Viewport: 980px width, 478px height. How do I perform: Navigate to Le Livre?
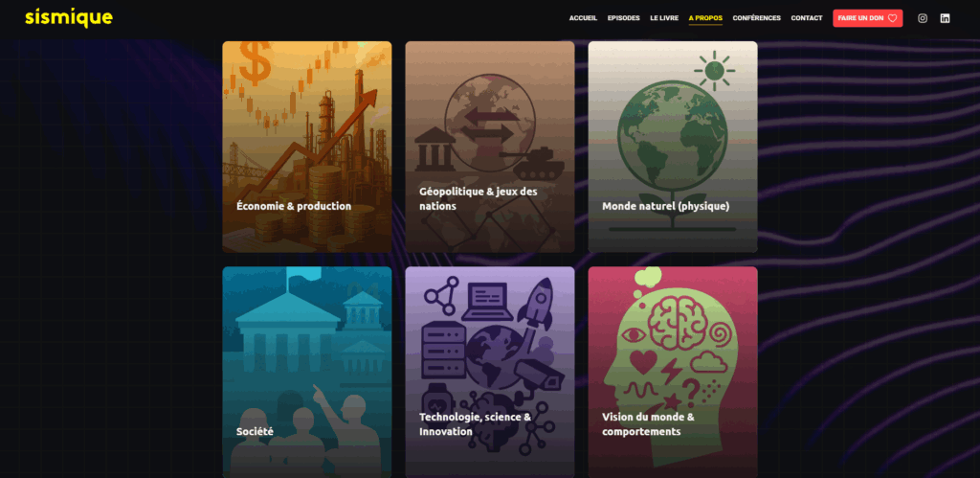[x=664, y=18]
